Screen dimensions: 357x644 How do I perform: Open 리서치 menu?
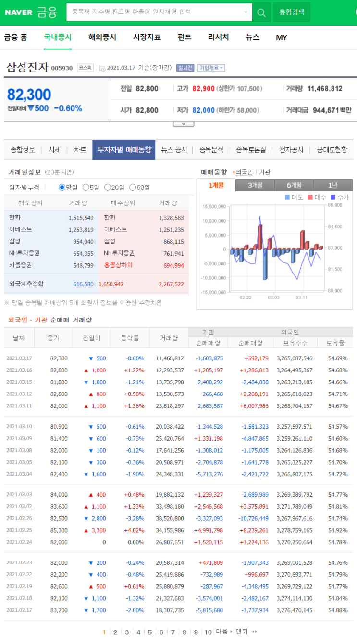pyautogui.click(x=219, y=37)
